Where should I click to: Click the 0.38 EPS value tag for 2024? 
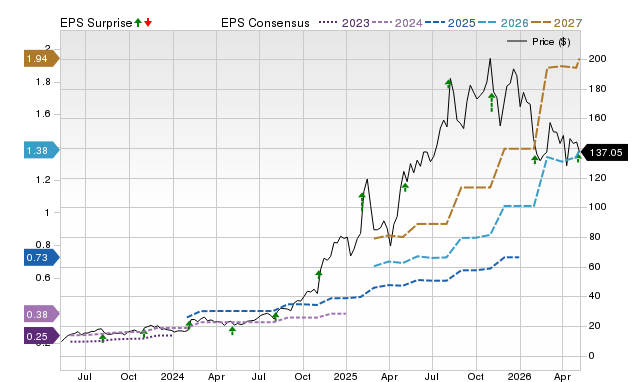(x=42, y=314)
